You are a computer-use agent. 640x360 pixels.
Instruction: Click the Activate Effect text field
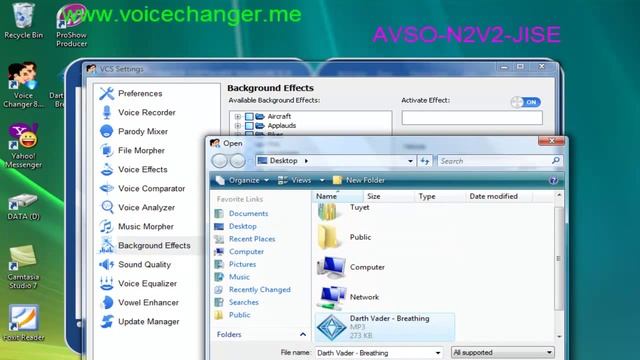(472, 118)
